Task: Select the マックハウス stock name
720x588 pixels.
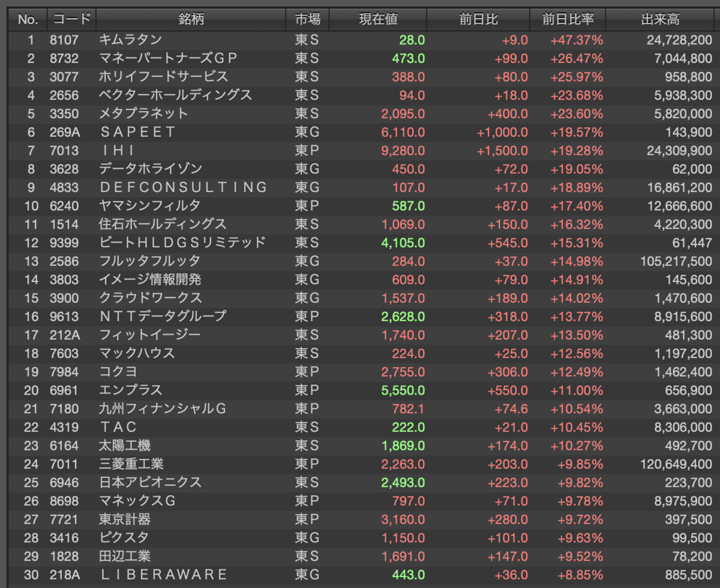Action: tap(137, 353)
